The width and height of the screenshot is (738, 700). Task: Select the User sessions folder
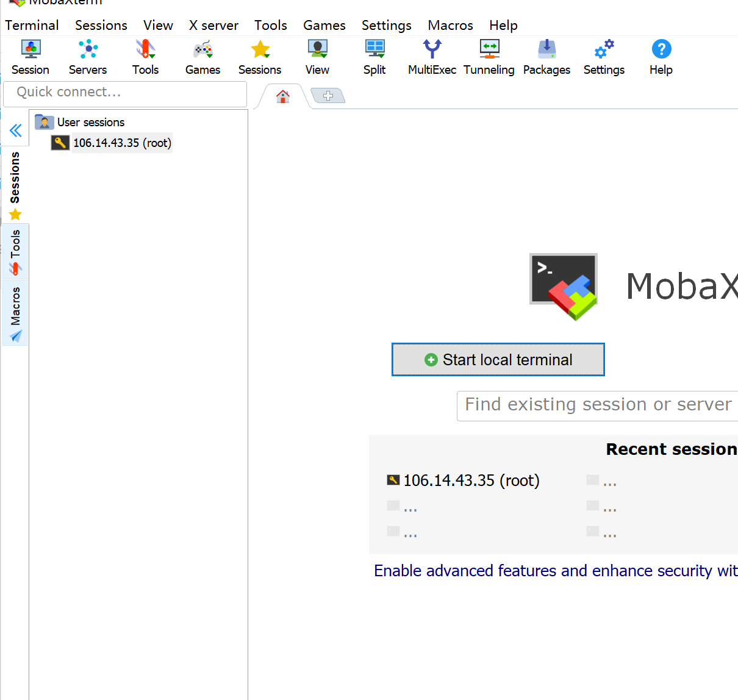click(80, 122)
